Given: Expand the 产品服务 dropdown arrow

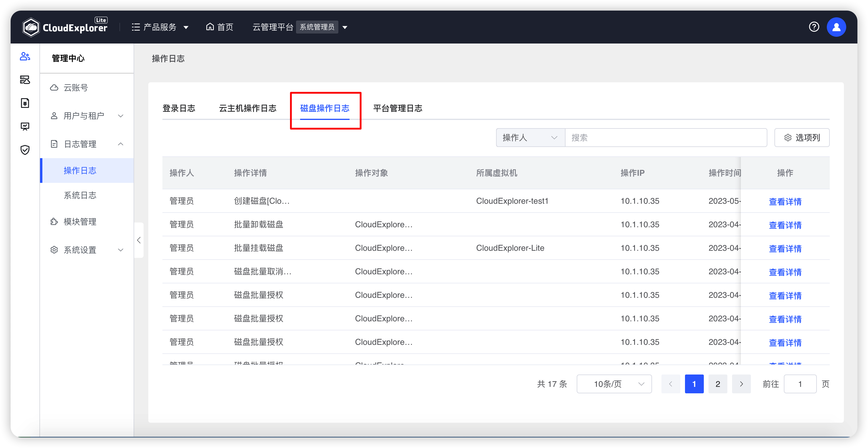Looking at the screenshot, I should click(x=186, y=27).
